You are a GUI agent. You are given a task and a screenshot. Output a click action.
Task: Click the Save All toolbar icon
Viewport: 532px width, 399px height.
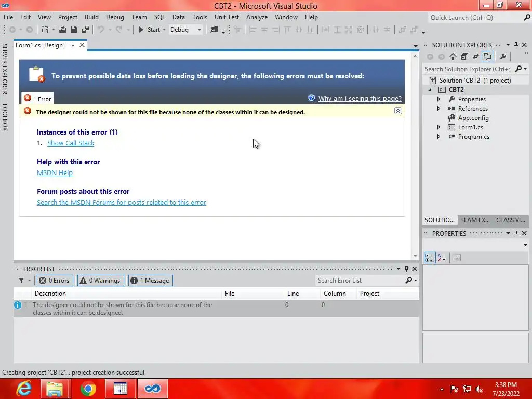(x=85, y=30)
